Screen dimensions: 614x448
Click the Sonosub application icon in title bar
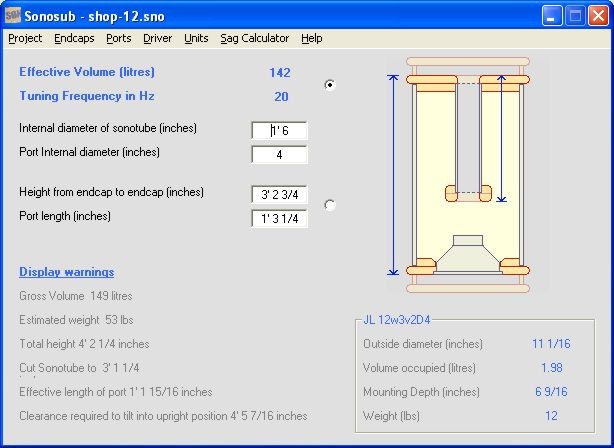[x=12, y=15]
